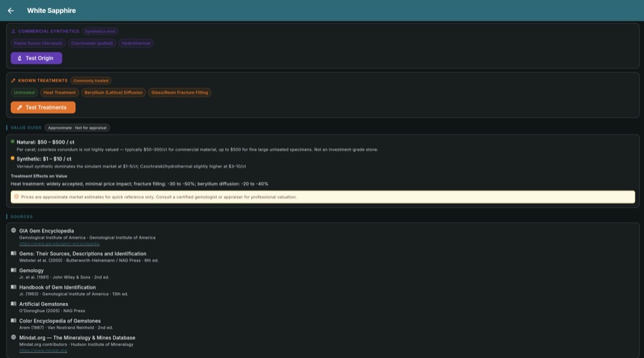
Task: Open the gia.edu gem encyclopedia link
Action: [59, 243]
